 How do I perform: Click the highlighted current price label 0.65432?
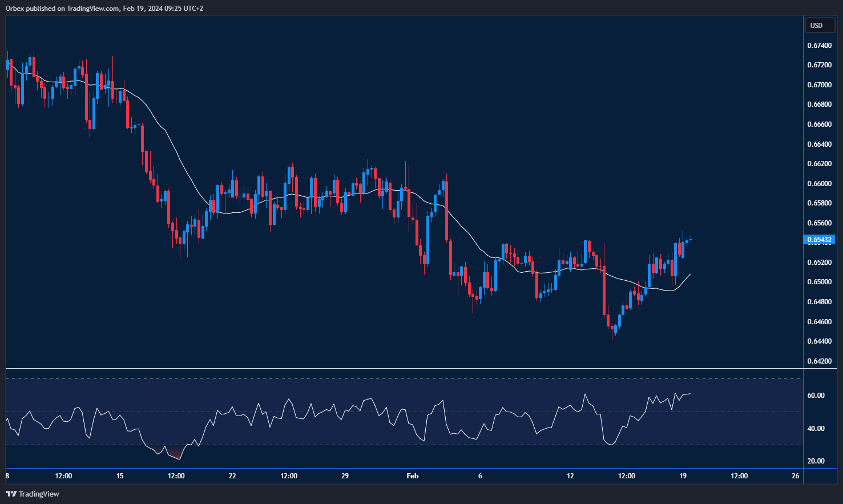tap(820, 240)
